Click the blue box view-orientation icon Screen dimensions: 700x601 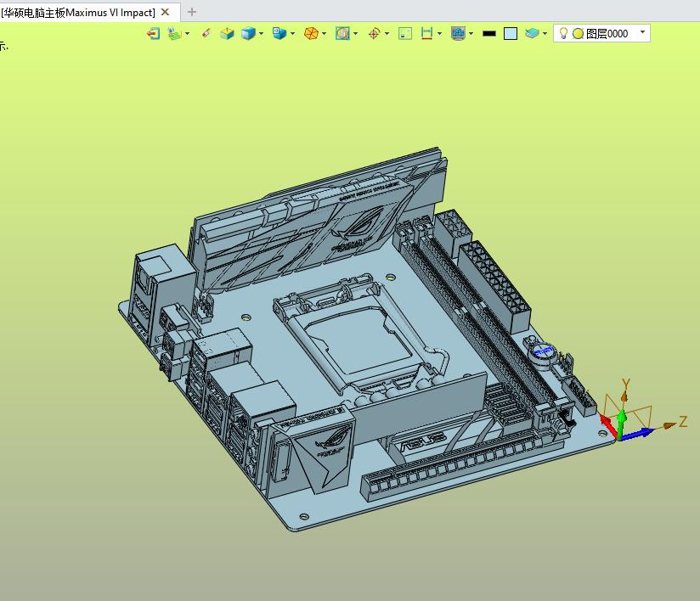point(279,33)
